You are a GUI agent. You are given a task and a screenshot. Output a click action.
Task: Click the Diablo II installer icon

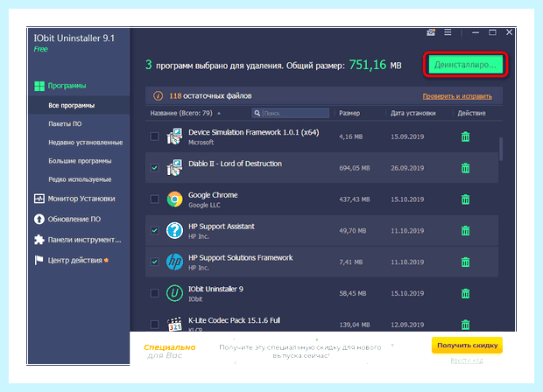174,168
